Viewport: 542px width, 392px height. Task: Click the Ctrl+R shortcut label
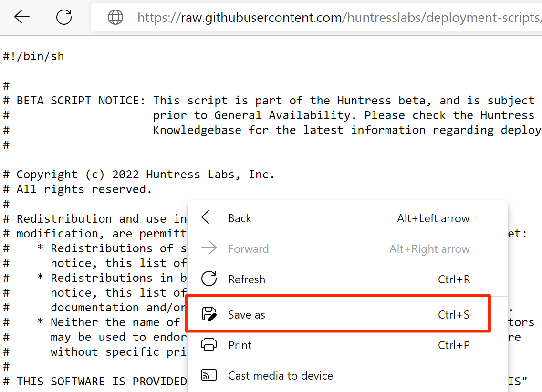[x=454, y=279]
